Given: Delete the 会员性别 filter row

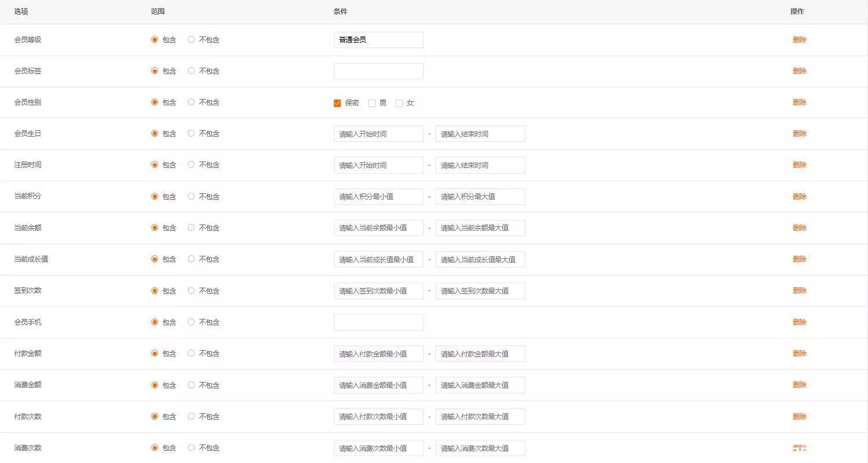Looking at the screenshot, I should pos(799,102).
